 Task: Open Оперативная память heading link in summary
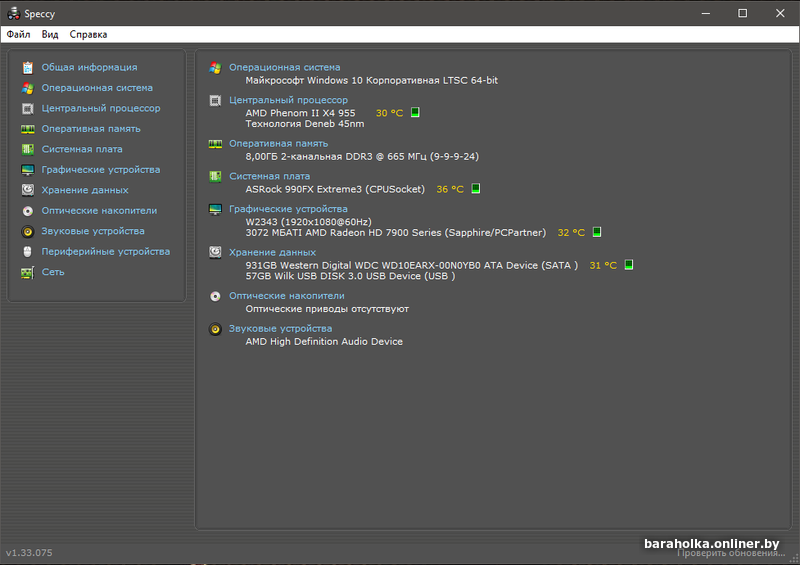[278, 143]
